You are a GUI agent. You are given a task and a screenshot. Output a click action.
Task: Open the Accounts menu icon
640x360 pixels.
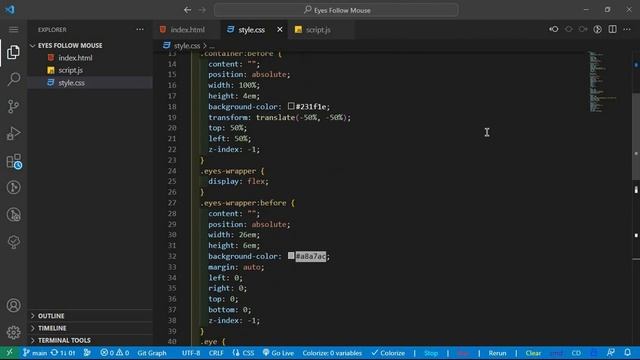(13, 305)
